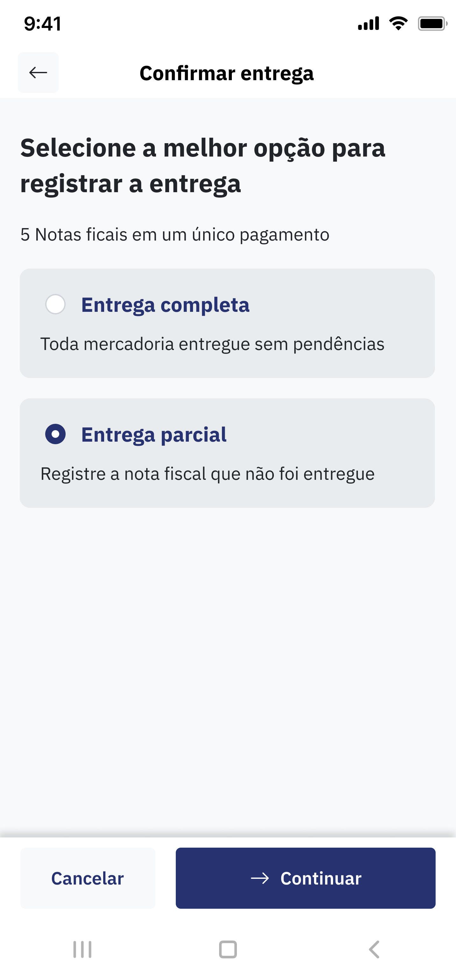Tap the system back chevron
456x980 pixels.
pos(374,949)
